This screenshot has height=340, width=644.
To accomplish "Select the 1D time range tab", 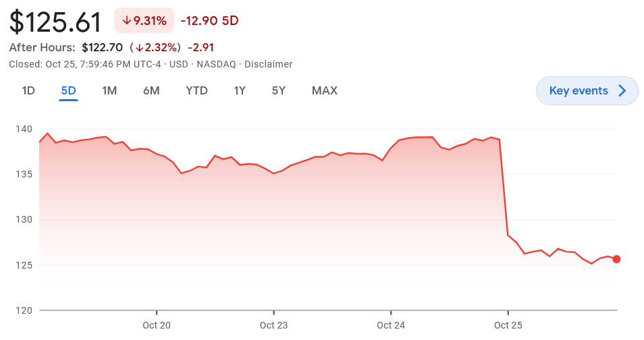I will [28, 90].
